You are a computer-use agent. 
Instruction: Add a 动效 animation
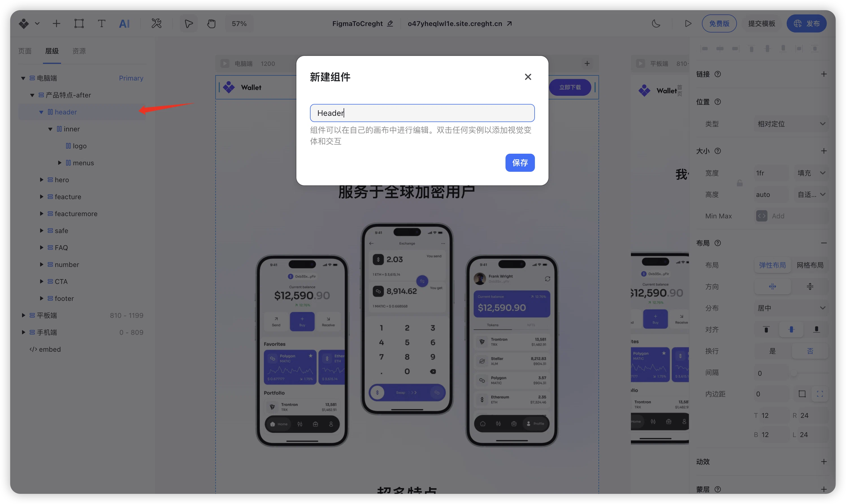coord(824,462)
